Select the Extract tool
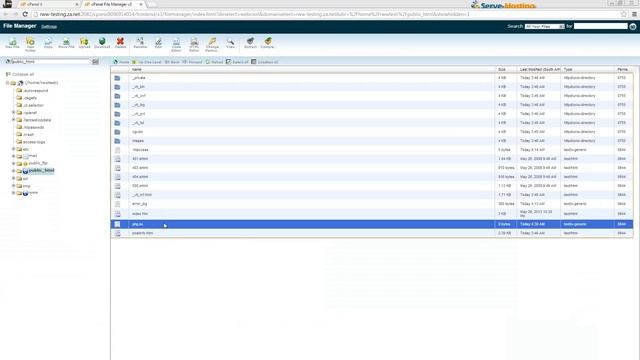 coord(250,43)
